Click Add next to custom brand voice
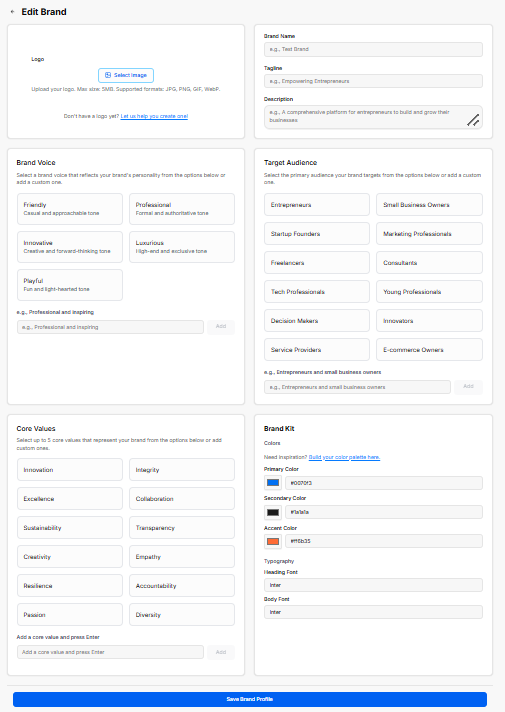The image size is (505, 712). 221,327
